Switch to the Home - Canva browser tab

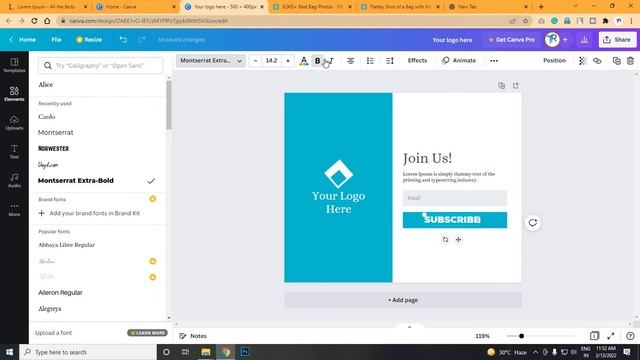click(136, 7)
